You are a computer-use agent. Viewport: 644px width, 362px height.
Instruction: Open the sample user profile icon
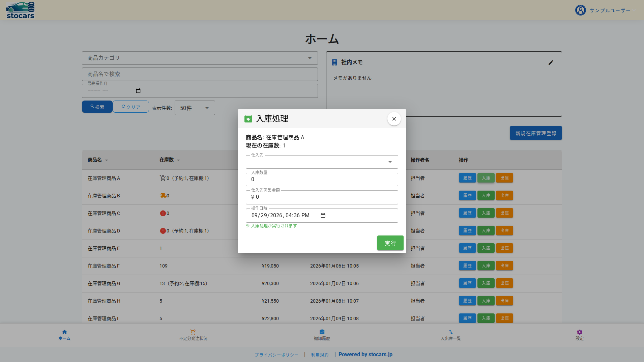(x=580, y=10)
